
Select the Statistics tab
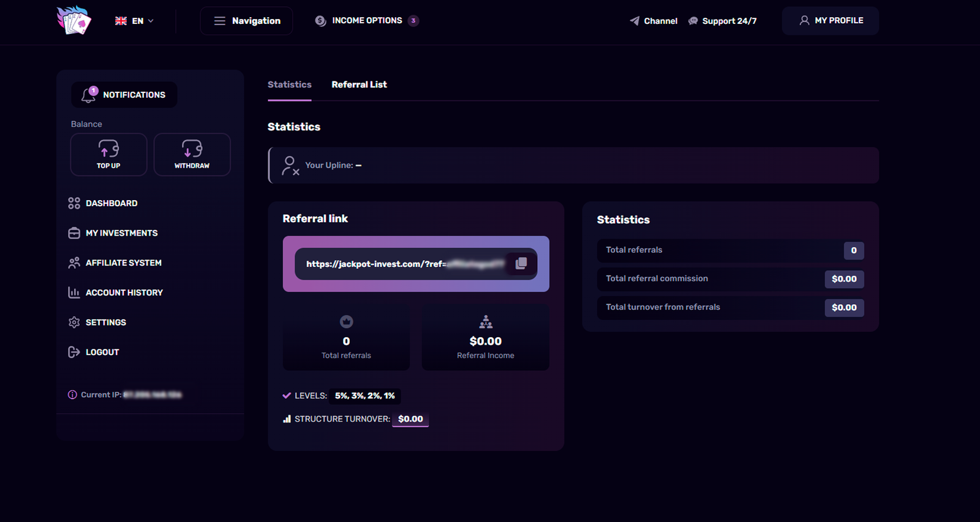coord(289,84)
